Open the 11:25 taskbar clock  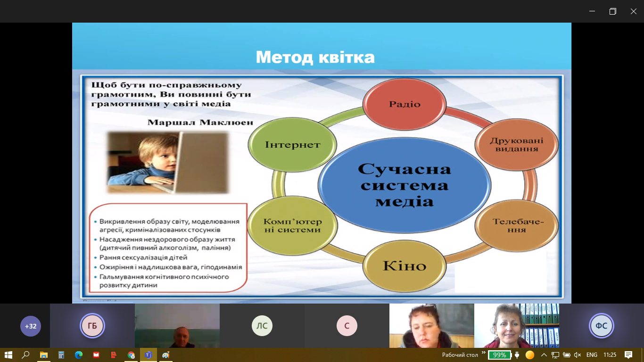coord(610,355)
